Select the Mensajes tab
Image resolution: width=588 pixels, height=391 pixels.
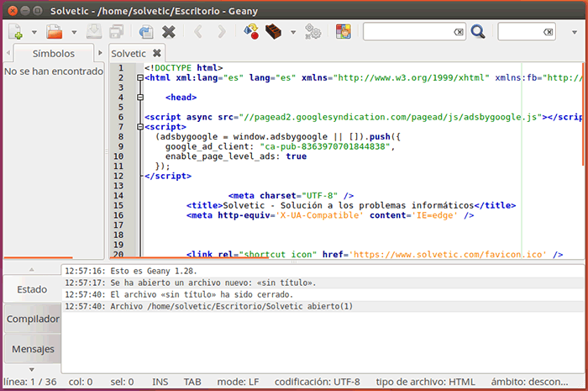[33, 348]
